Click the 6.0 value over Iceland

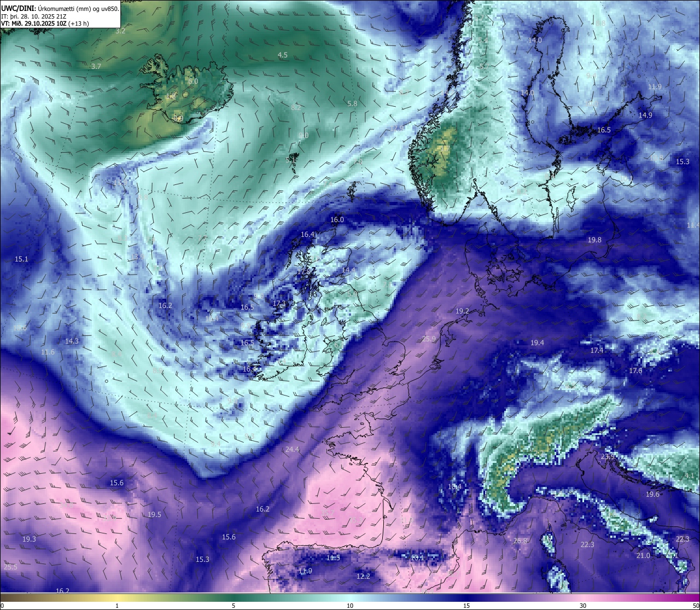point(193,81)
